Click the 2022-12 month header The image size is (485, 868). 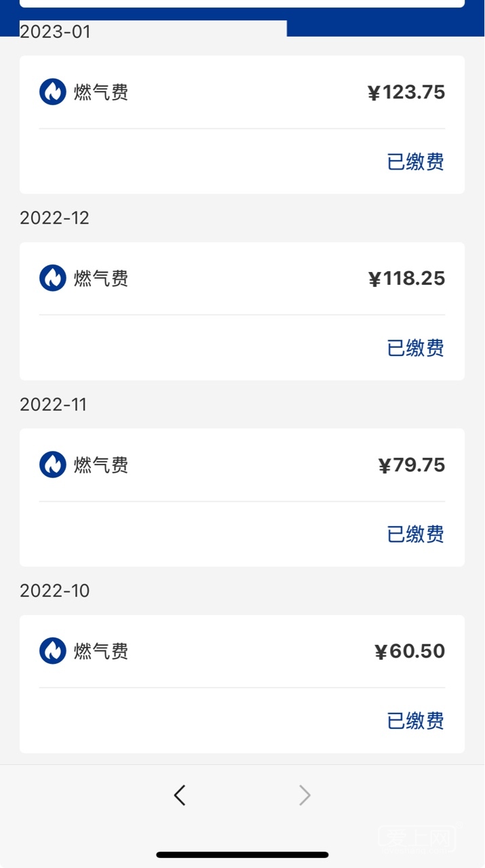(x=54, y=218)
